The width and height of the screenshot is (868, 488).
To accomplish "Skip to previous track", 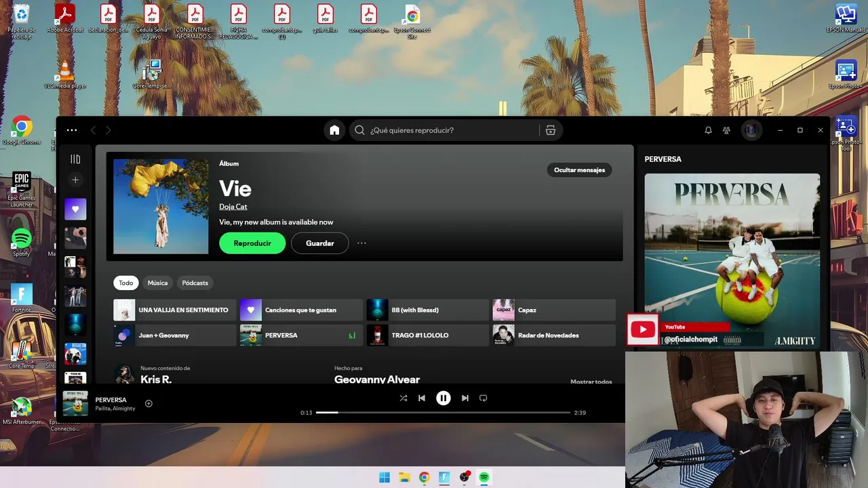I will (x=422, y=398).
